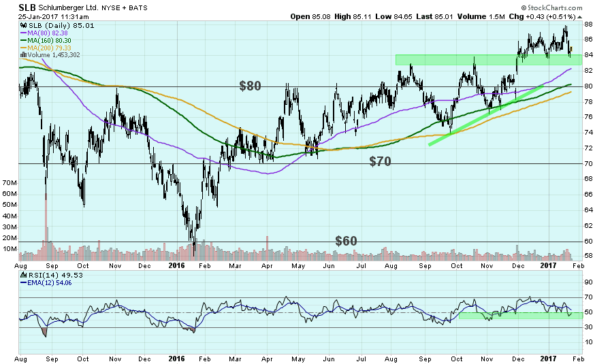Click the volume bars icon in legend
The height and width of the screenshot is (364, 595).
pyautogui.click(x=24, y=55)
